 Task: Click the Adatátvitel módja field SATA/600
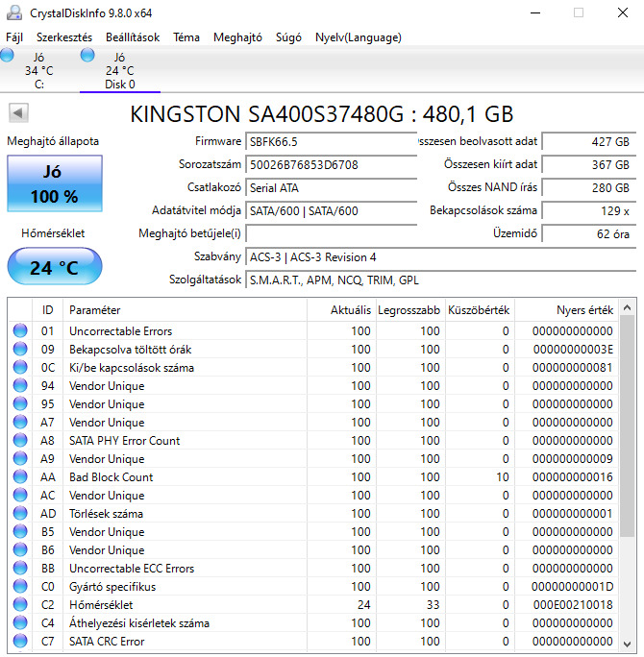pos(331,210)
